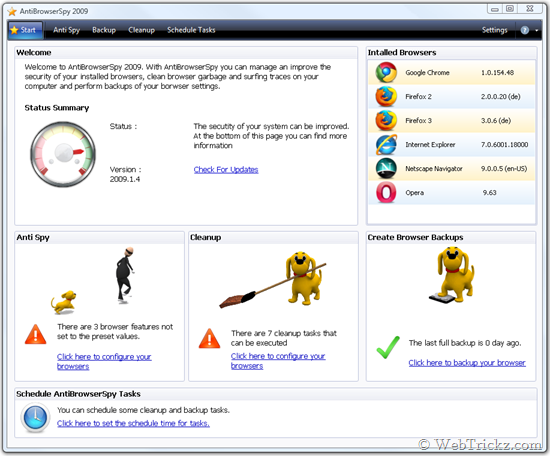Screen dimensions: 550x456
Task: Click the green backup checkmark icon
Action: pos(388,347)
